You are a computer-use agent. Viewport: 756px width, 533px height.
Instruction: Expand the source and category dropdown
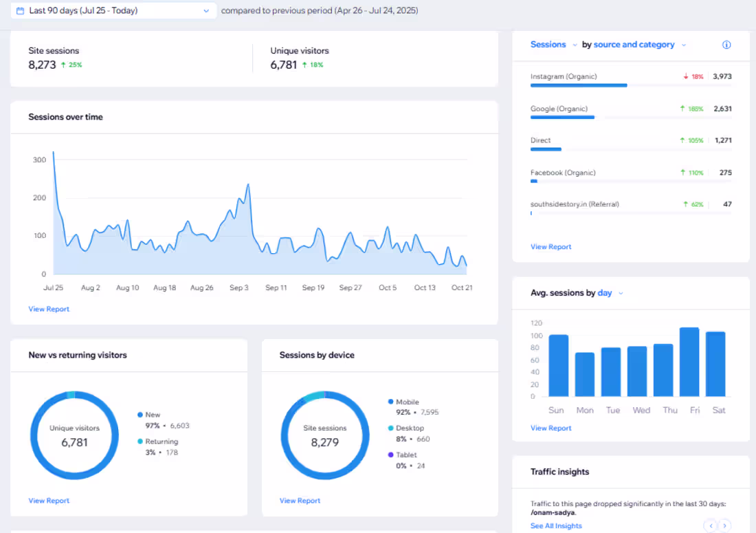pyautogui.click(x=683, y=44)
